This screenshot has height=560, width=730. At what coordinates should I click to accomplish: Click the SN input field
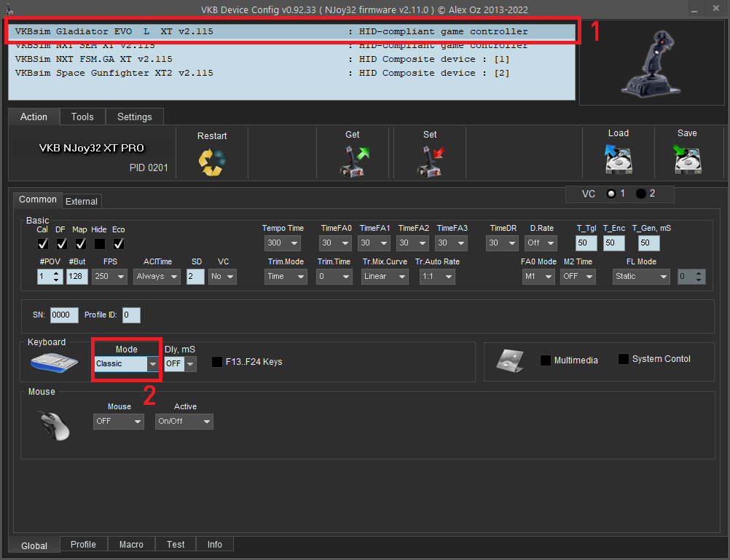click(64, 315)
